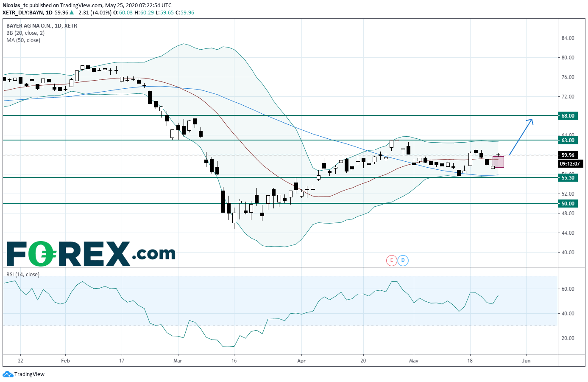Click the 'May' date axis label

point(414,361)
